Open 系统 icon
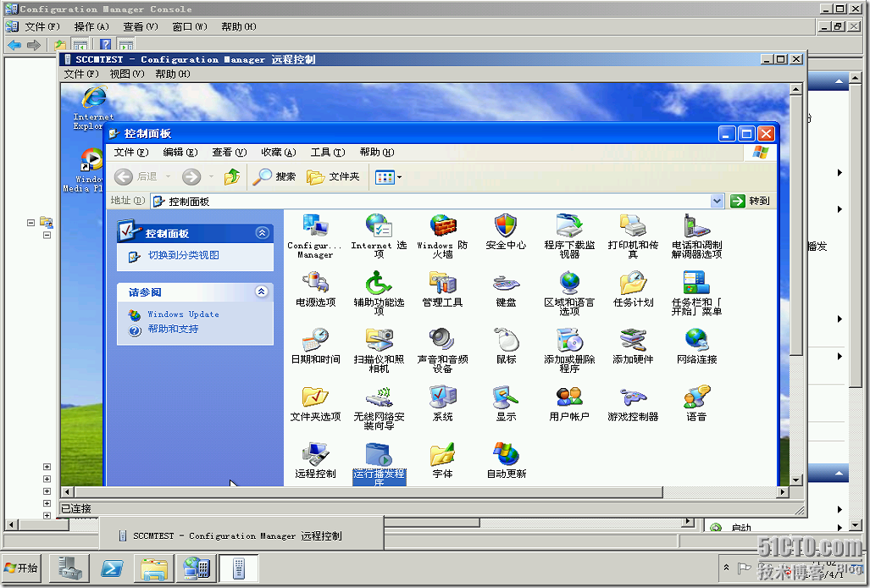Image resolution: width=870 pixels, height=588 pixels. [443, 403]
